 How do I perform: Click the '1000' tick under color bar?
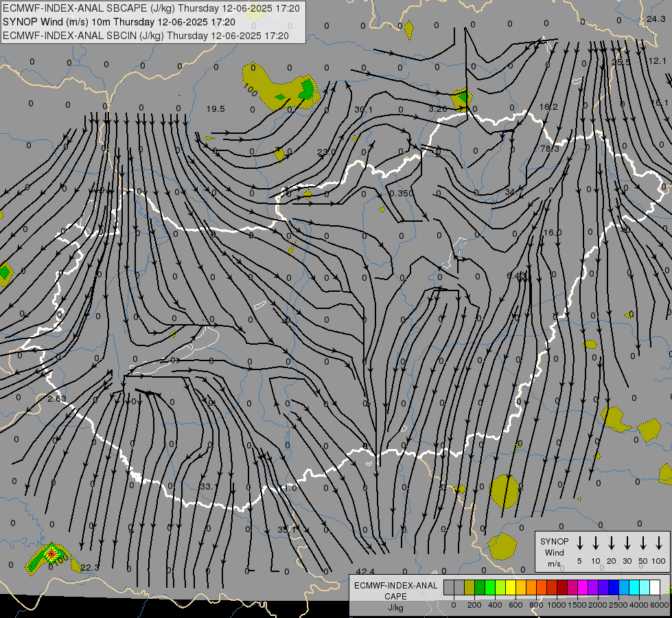(557, 605)
